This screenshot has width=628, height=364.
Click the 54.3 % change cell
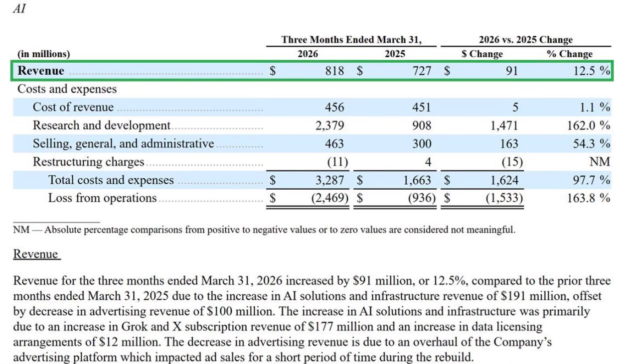coord(592,144)
